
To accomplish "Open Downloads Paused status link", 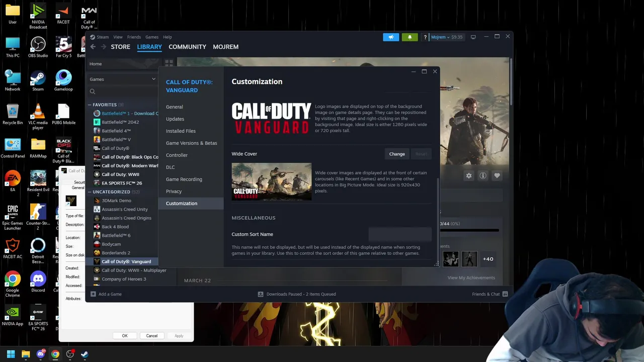I will click(296, 294).
